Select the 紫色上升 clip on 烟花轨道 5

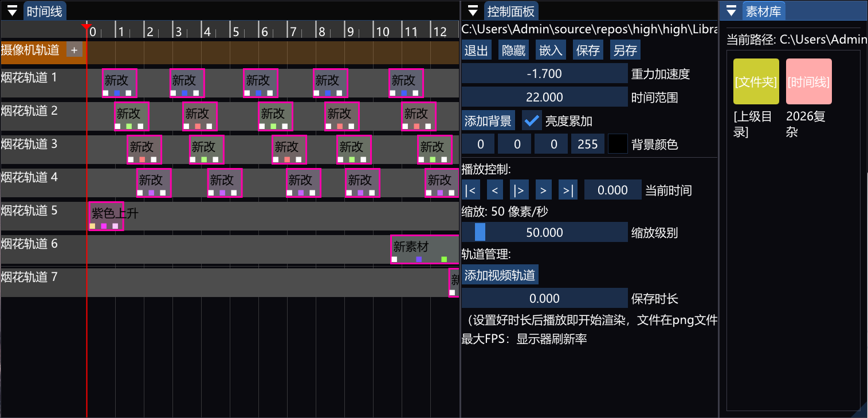click(x=106, y=215)
